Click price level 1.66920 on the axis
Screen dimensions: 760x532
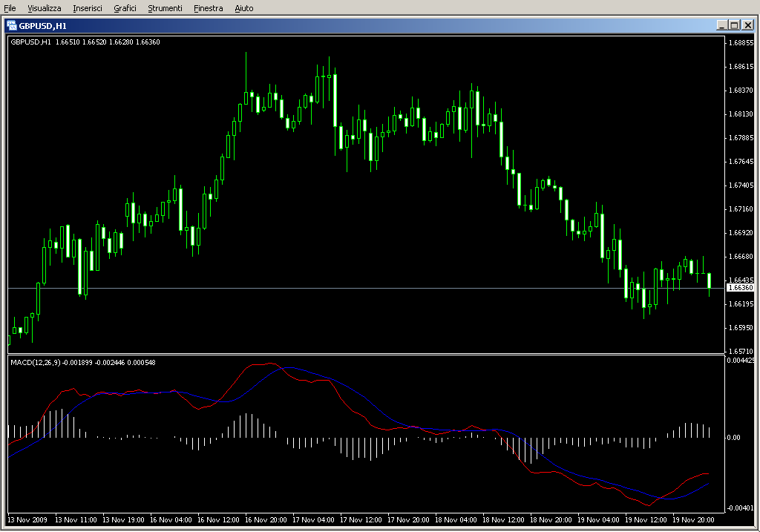pos(741,232)
